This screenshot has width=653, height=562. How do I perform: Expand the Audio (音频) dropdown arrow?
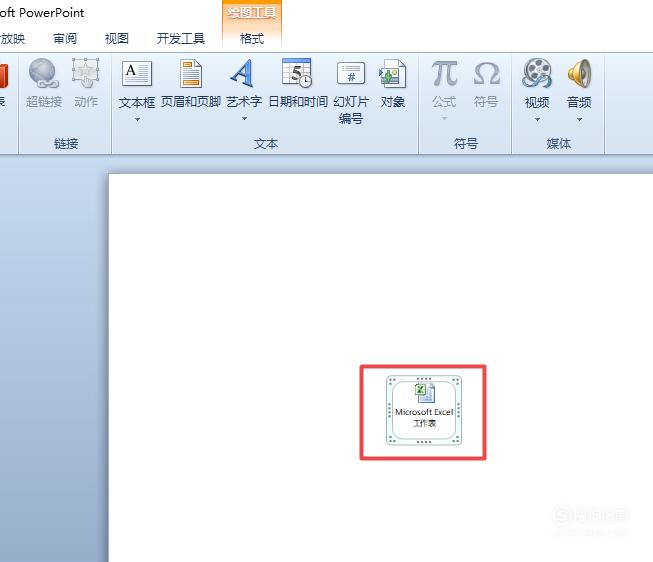[x=579, y=120]
